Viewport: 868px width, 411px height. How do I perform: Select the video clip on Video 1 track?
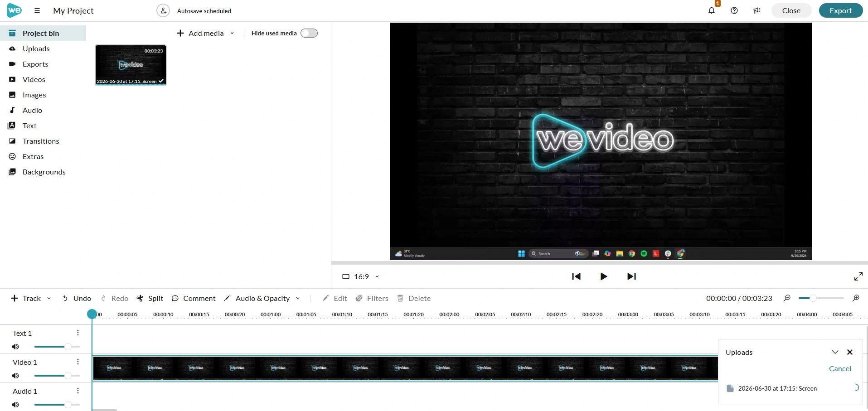pos(405,368)
